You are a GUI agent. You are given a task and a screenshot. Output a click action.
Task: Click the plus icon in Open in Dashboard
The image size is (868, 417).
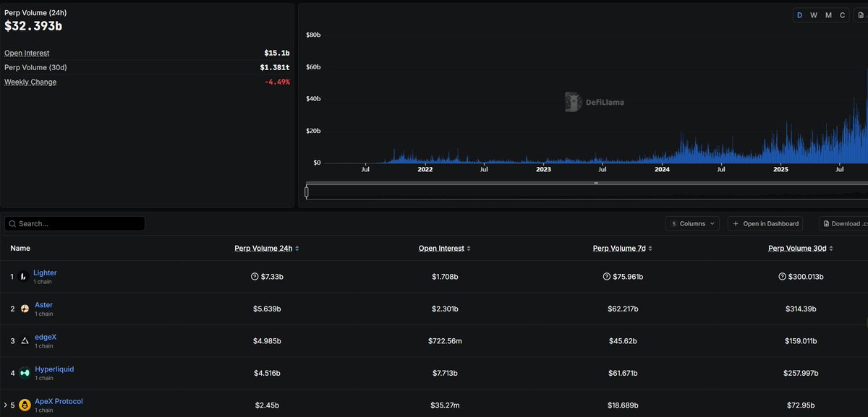pyautogui.click(x=736, y=224)
